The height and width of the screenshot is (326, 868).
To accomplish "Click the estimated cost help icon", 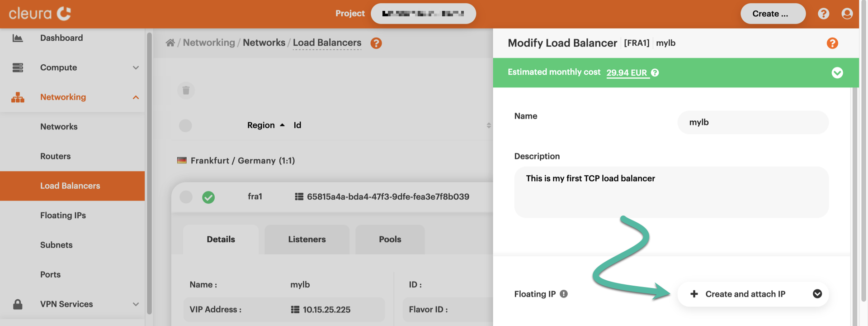I will (655, 73).
